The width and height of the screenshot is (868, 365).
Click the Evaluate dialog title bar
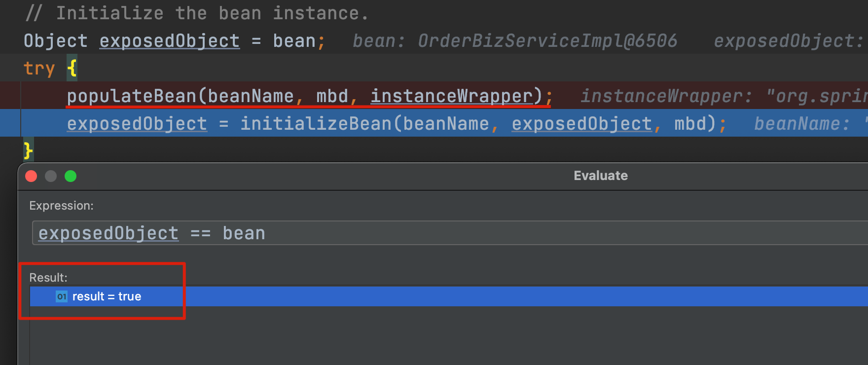coord(601,176)
